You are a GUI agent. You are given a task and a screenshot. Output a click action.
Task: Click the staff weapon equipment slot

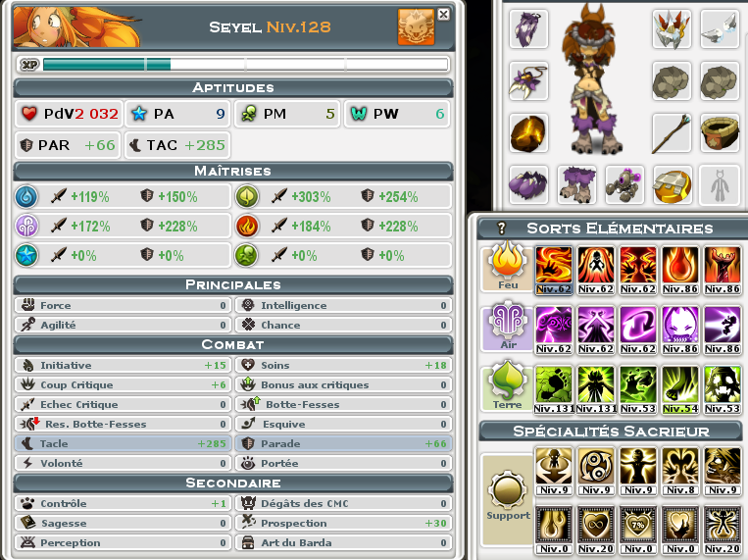[x=672, y=133]
